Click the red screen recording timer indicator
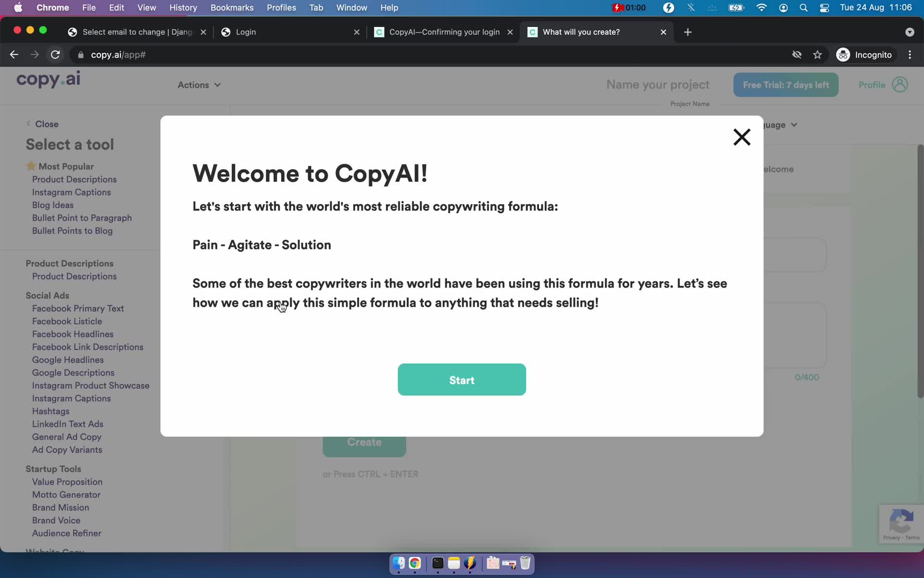 tap(629, 7)
